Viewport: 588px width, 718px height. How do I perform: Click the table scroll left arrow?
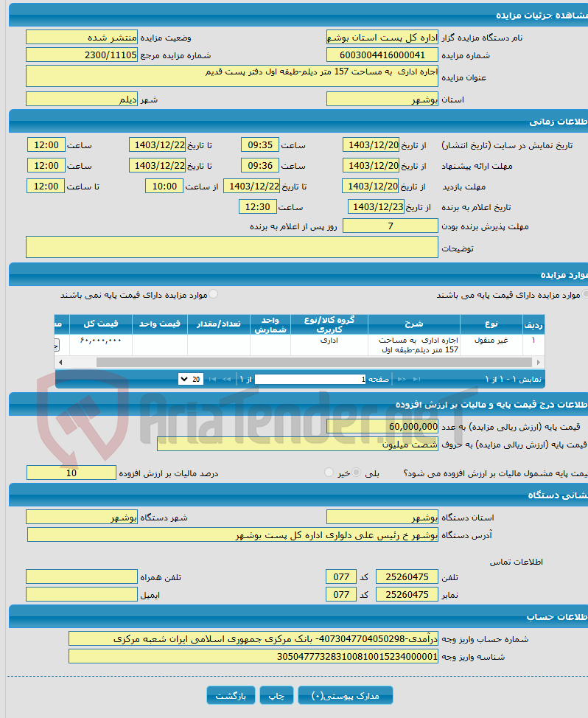coord(60,362)
